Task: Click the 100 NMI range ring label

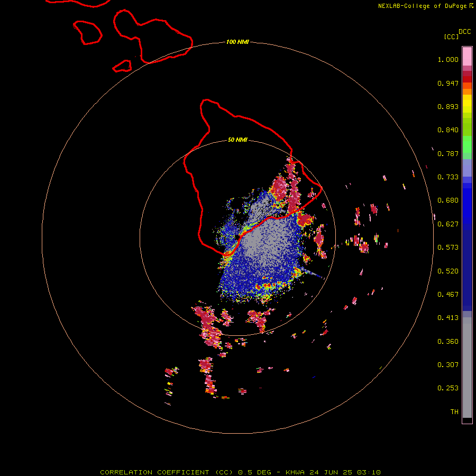Action: coord(237,42)
